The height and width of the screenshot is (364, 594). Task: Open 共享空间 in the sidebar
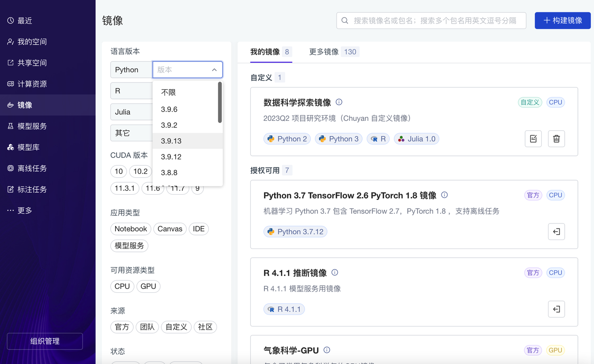point(47,63)
